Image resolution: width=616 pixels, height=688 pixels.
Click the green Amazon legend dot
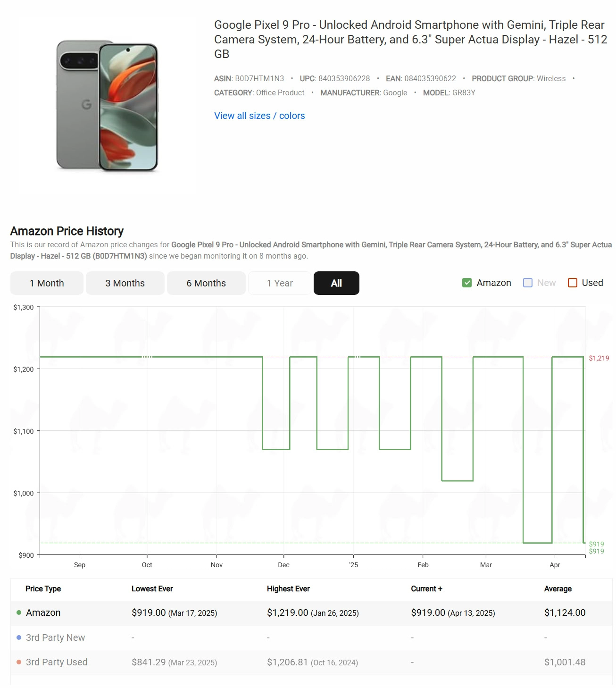click(19, 612)
